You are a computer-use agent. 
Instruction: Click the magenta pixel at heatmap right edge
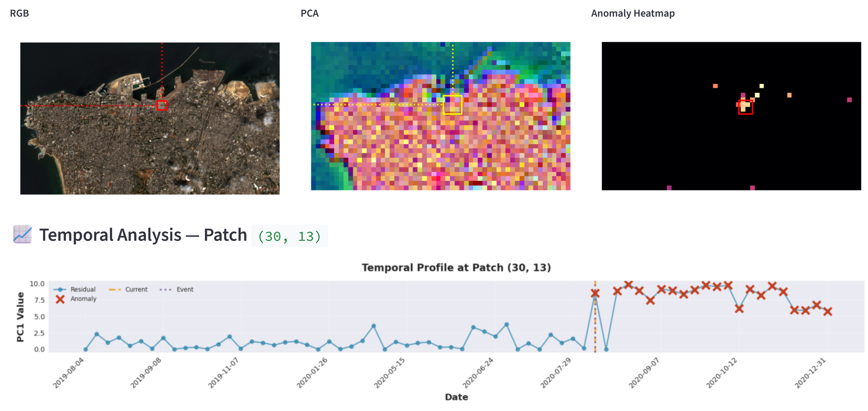tap(849, 100)
